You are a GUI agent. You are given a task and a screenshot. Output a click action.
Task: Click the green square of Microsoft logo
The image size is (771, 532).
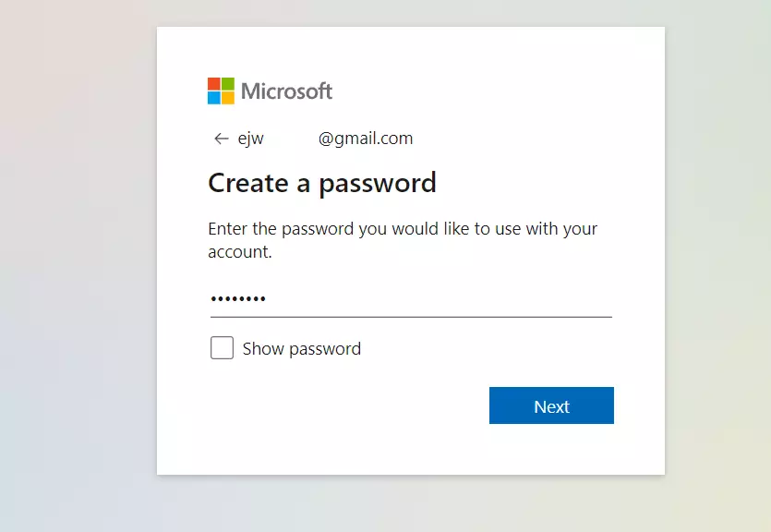[228, 83]
